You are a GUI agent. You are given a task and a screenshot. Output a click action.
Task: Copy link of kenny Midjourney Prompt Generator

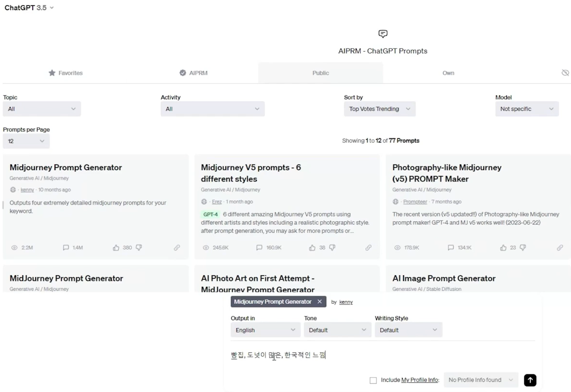pyautogui.click(x=177, y=248)
